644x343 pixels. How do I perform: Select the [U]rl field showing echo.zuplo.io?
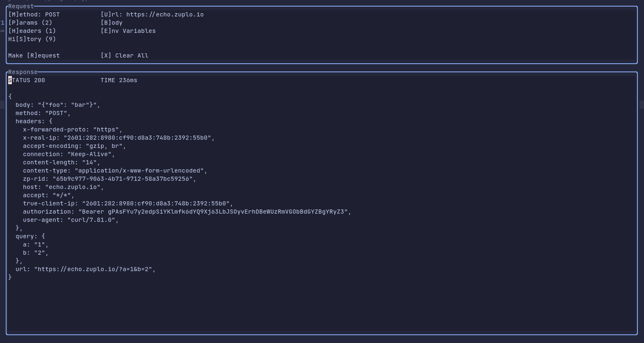152,14
